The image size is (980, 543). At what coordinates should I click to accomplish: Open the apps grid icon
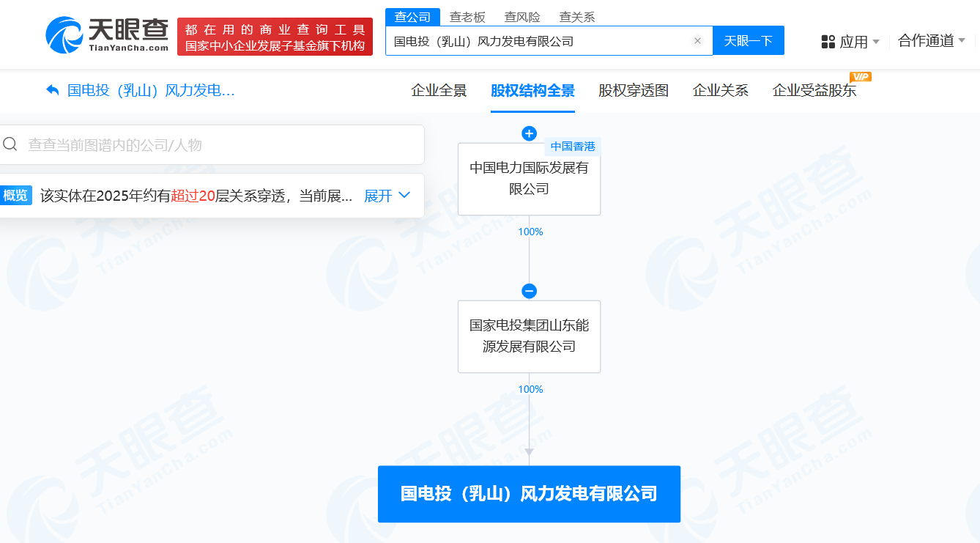tap(828, 42)
